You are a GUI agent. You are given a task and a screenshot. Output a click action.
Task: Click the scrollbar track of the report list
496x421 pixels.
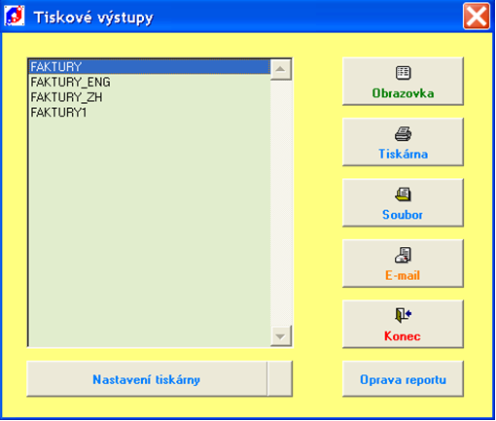point(281,203)
